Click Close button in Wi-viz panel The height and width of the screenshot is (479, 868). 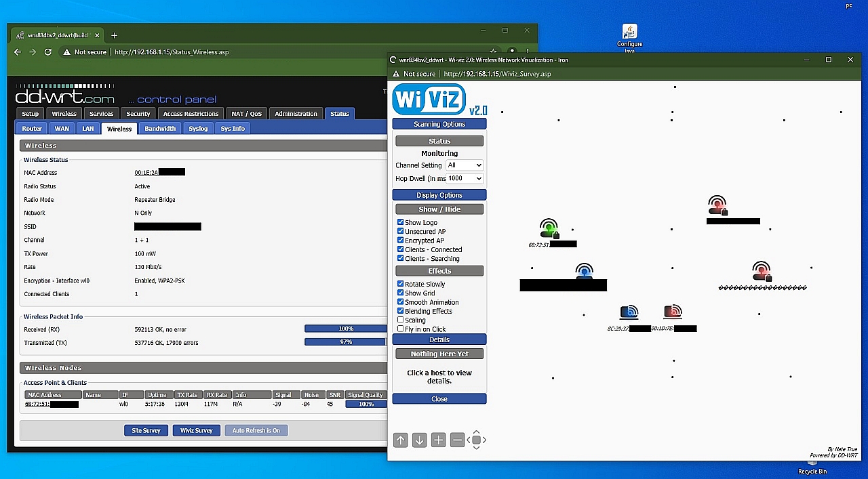(x=439, y=399)
